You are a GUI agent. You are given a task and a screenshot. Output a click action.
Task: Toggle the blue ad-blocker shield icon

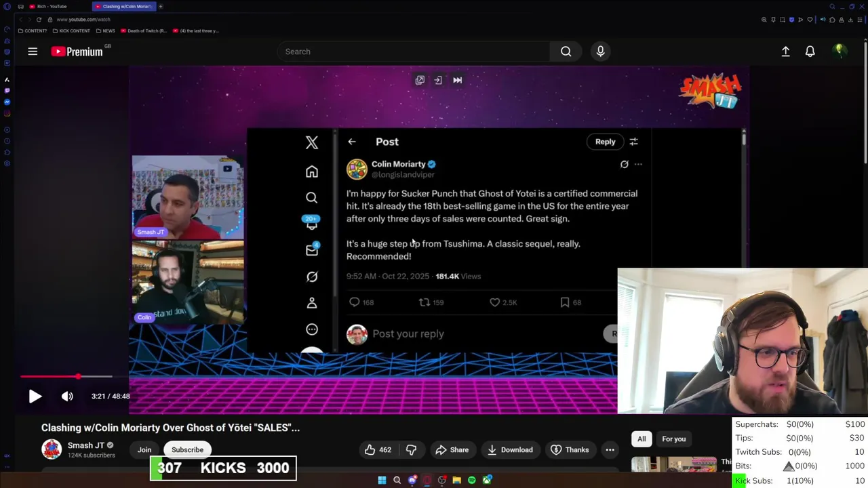(x=791, y=20)
